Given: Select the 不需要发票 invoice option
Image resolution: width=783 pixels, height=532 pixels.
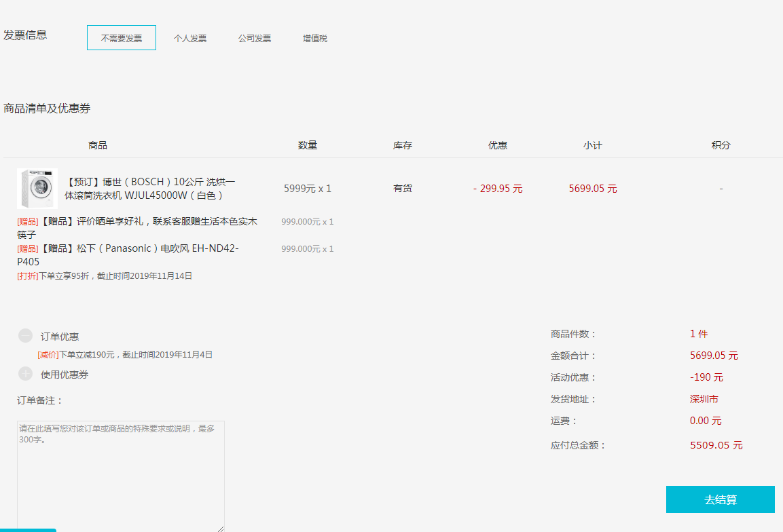Looking at the screenshot, I should click(x=122, y=38).
